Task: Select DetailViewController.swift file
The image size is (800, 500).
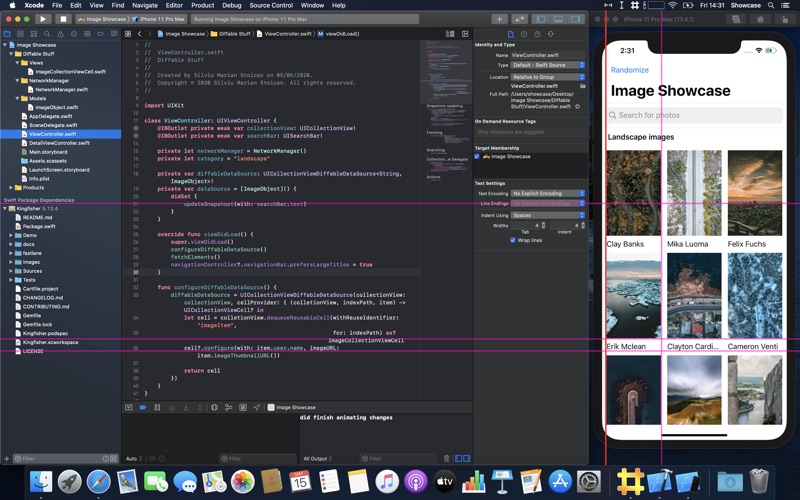Action: tap(59, 143)
